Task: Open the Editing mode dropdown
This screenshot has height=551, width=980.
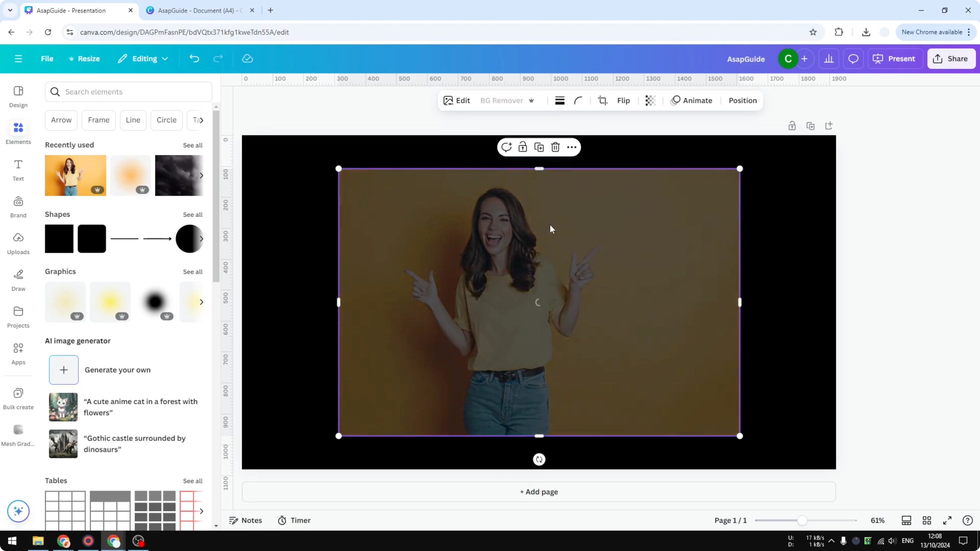Action: point(143,59)
